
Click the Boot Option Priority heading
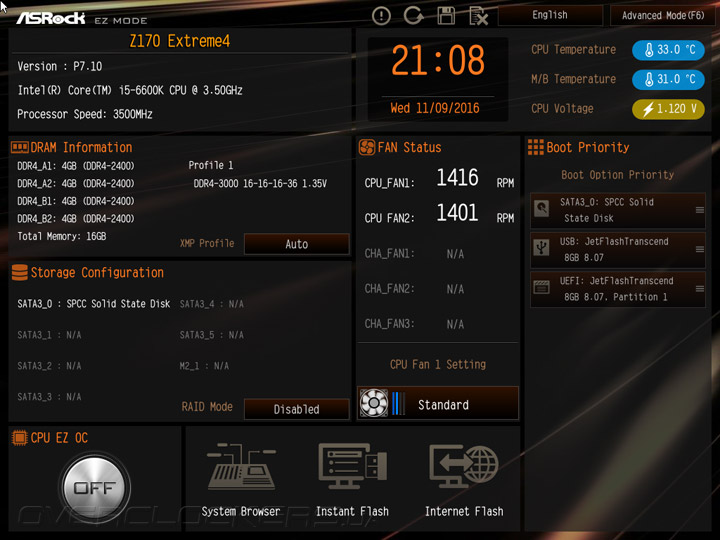[x=618, y=175]
